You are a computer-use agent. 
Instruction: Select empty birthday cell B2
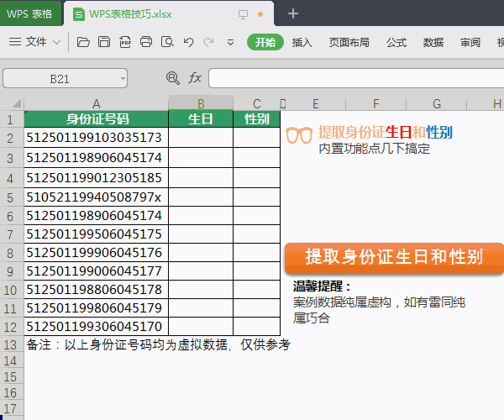[x=201, y=138]
